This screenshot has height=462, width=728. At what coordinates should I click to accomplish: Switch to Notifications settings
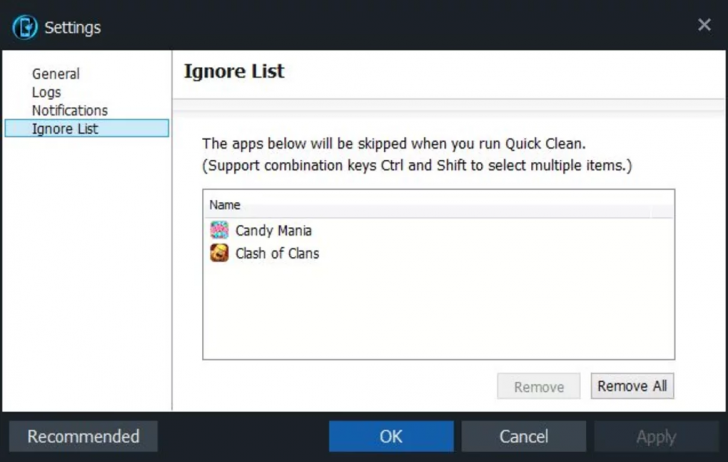(70, 110)
